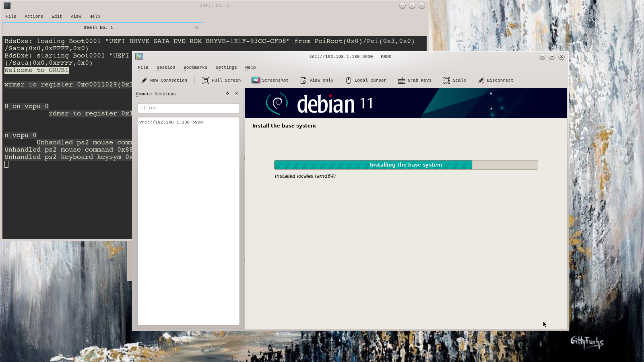
Task: Select the Shell No. 1 tab
Action: [99, 28]
